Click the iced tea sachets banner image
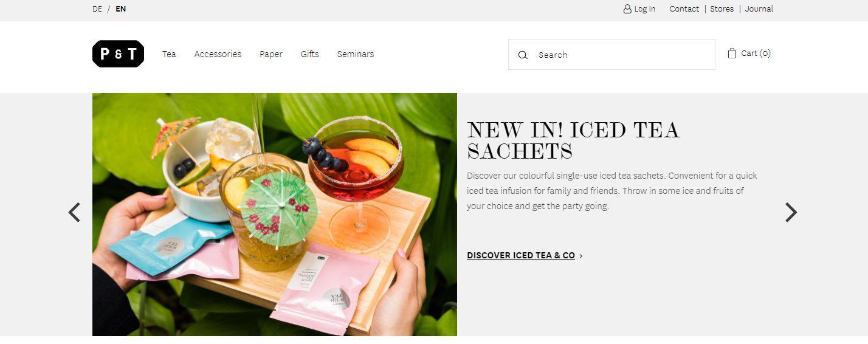Viewport: 868px width, 344px height. (275, 214)
